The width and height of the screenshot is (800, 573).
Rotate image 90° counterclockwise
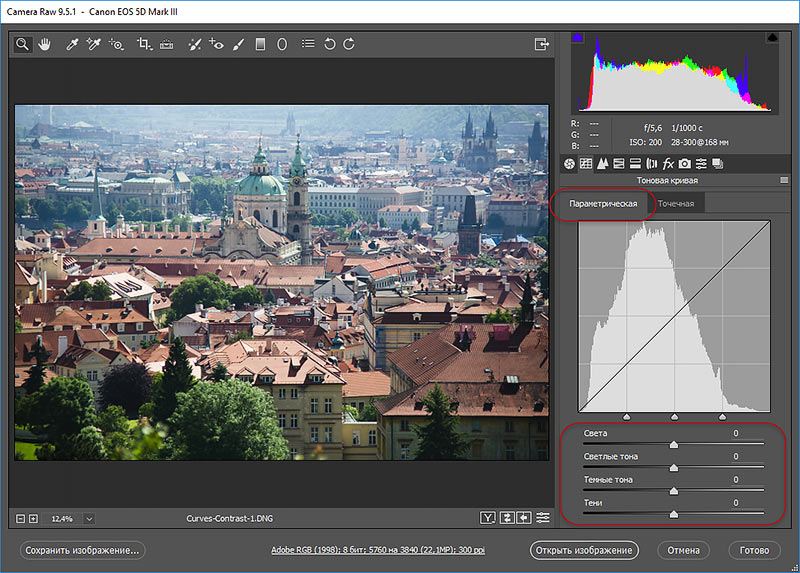point(329,45)
